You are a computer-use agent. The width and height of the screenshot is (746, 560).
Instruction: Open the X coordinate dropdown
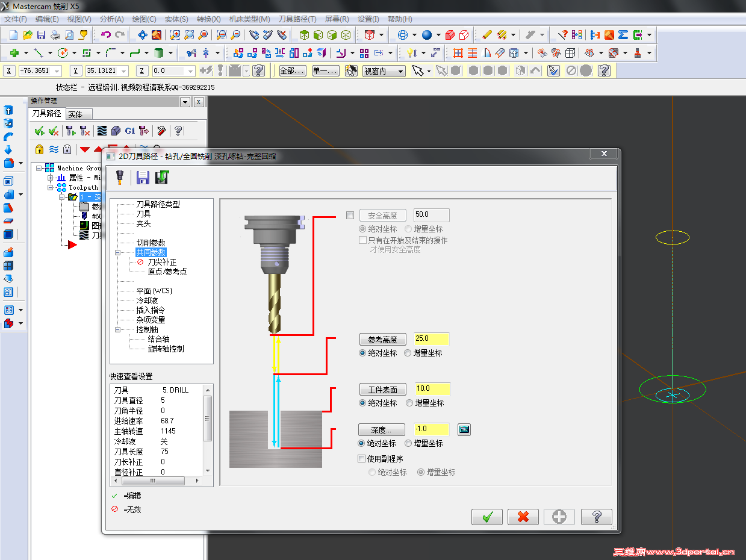tap(58, 71)
